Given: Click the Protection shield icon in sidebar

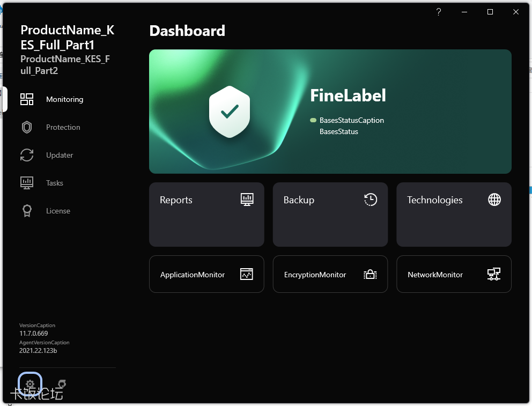Looking at the screenshot, I should tap(27, 127).
